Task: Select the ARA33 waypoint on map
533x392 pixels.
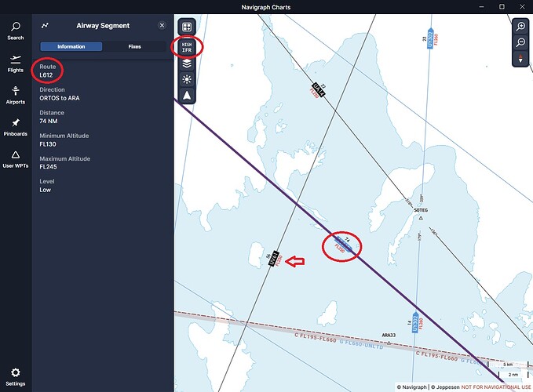Action: pos(389,338)
